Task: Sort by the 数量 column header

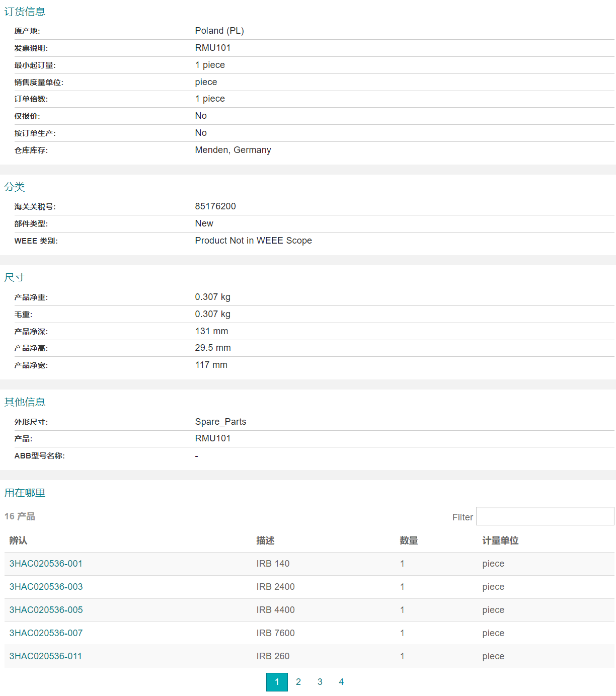Action: pyautogui.click(x=409, y=540)
